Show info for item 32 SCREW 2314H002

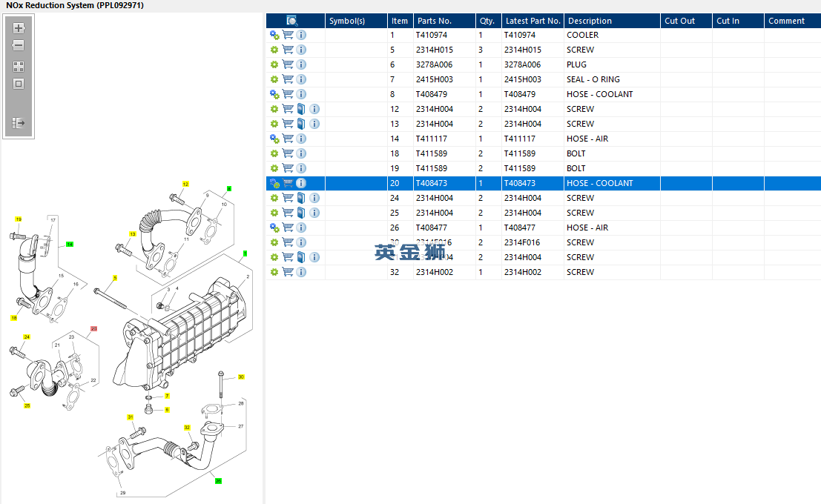(301, 272)
